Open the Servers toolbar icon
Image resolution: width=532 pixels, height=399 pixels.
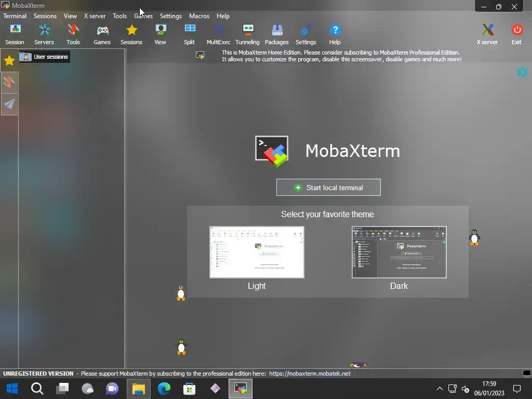click(44, 35)
